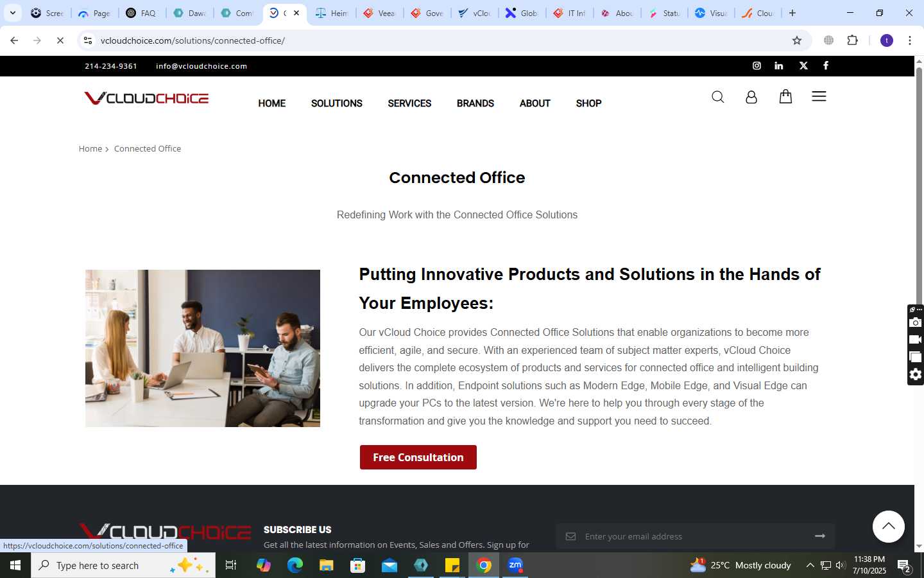Click the video record side widget

[x=916, y=340]
